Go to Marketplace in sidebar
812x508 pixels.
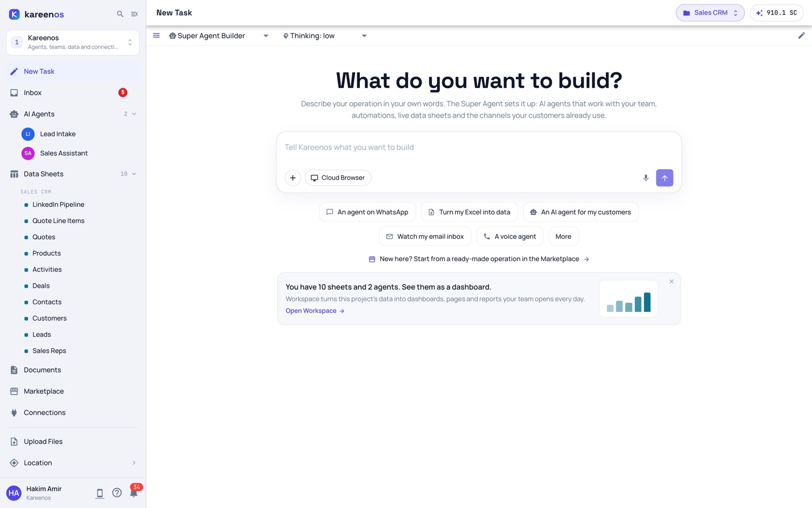(73, 392)
